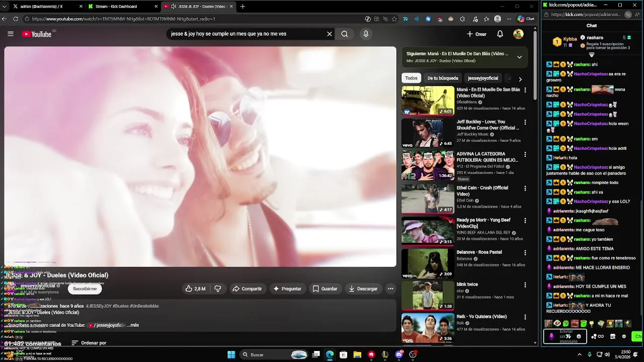Subscribe with the Suscribirme button
The width and height of the screenshot is (644, 362).
click(85, 289)
